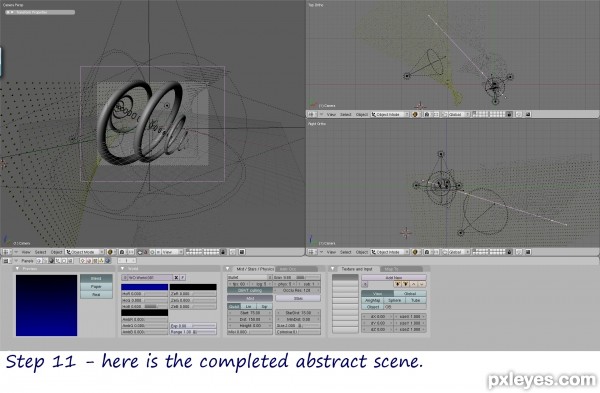Image resolution: width=600 pixels, height=393 pixels.
Task: Click the move texture up arrow icon
Action: point(414,284)
